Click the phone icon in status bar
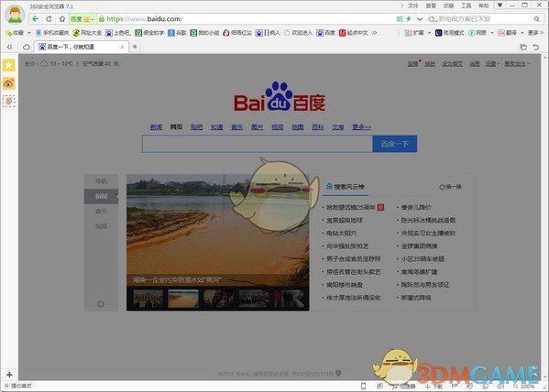549x392 pixels. click(x=363, y=387)
